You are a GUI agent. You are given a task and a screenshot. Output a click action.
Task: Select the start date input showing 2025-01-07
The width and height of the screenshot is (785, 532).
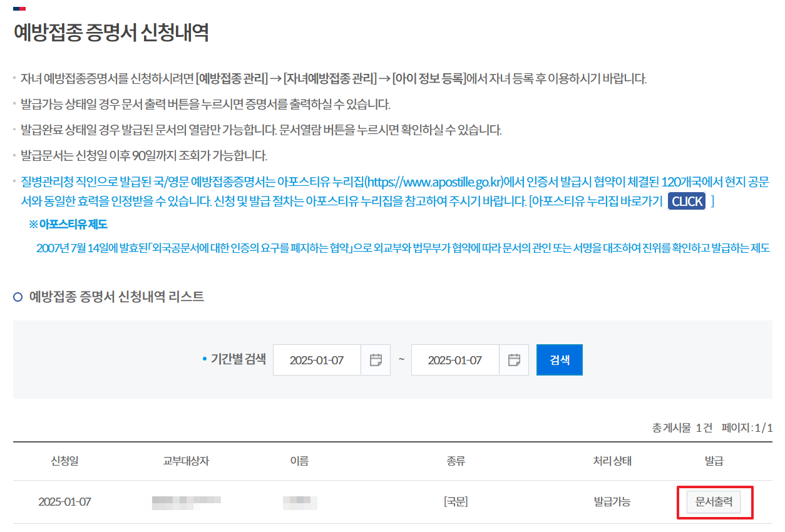coord(317,359)
